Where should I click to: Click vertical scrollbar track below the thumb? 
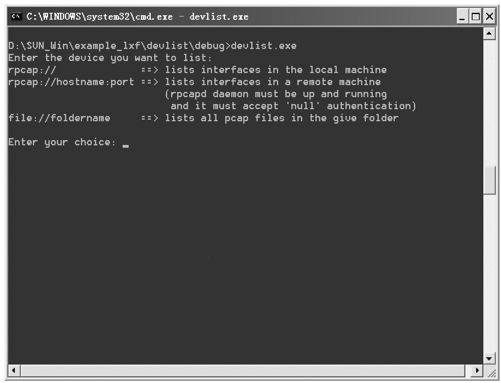(489, 273)
